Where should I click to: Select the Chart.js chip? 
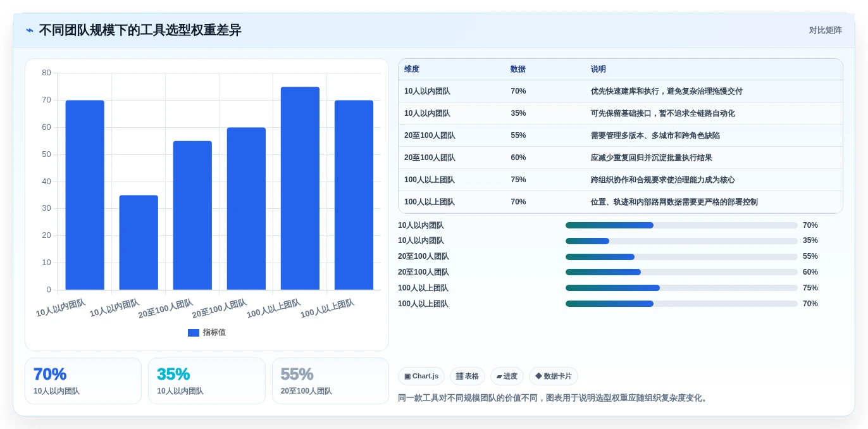(x=421, y=376)
